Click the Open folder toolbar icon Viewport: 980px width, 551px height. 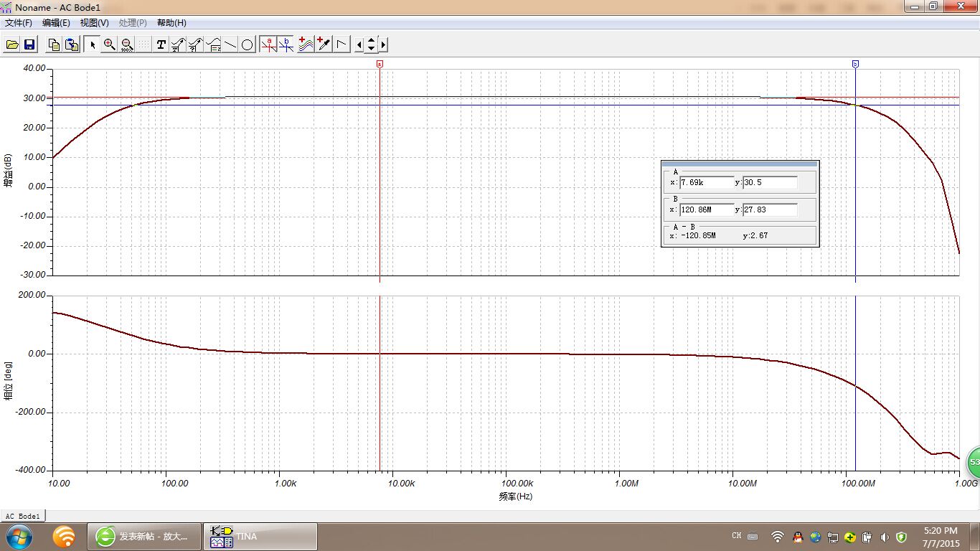(x=12, y=44)
